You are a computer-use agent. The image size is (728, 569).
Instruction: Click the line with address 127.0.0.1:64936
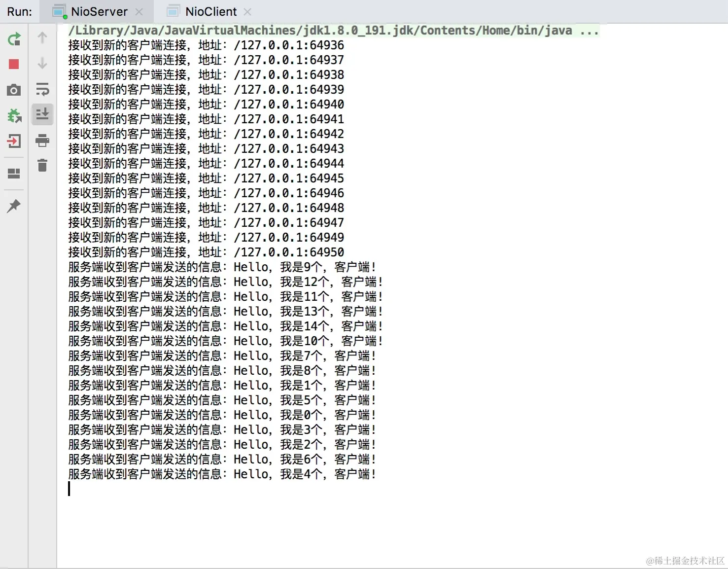pos(206,45)
